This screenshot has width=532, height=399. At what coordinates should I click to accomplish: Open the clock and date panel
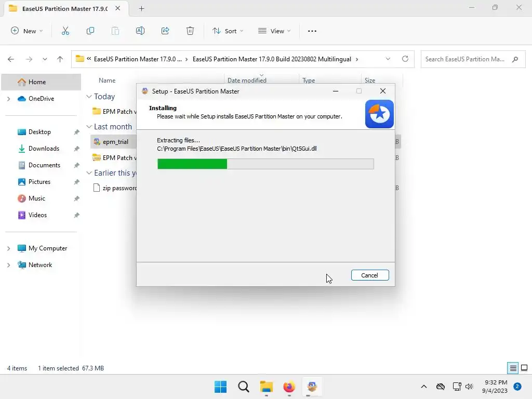click(495, 387)
